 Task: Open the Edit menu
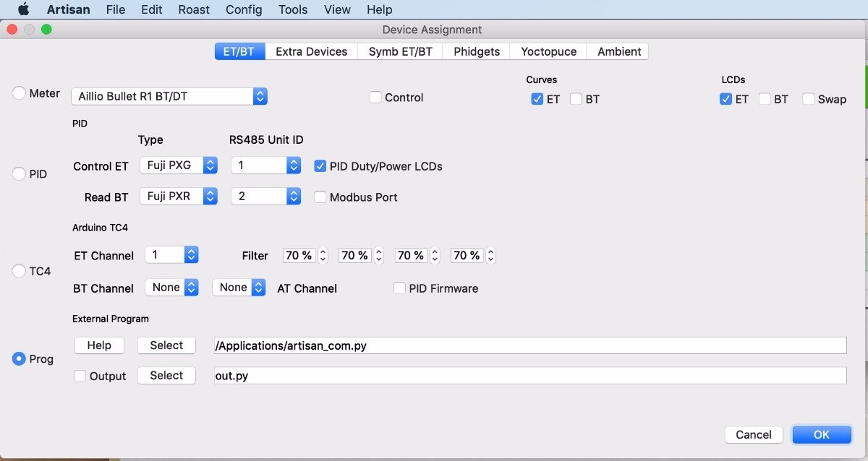click(x=152, y=9)
